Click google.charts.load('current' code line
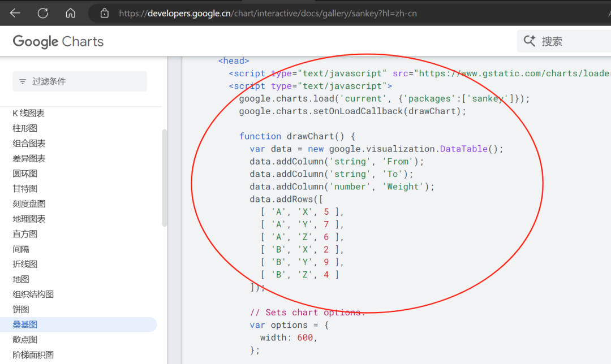The width and height of the screenshot is (611, 364). [x=385, y=98]
